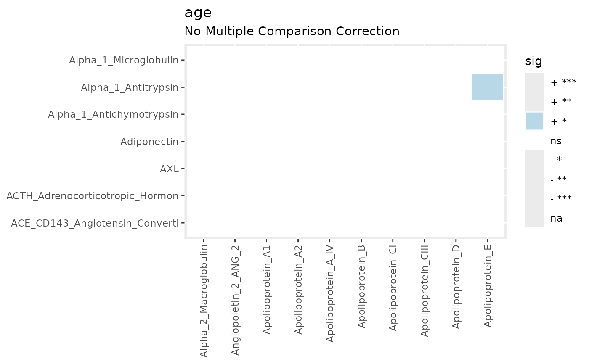Click the Adiponectin axis label
Viewport: 589px width, 364px height.
[149, 142]
